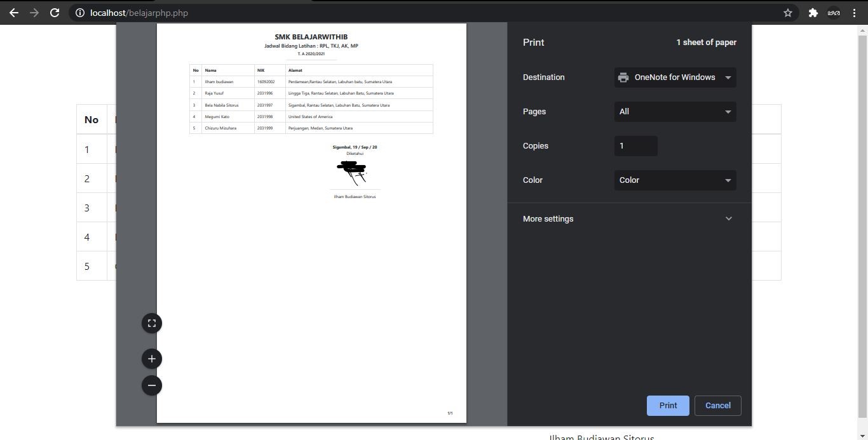Image resolution: width=868 pixels, height=440 pixels.
Task: Zoom out of the print preview
Action: (x=151, y=385)
